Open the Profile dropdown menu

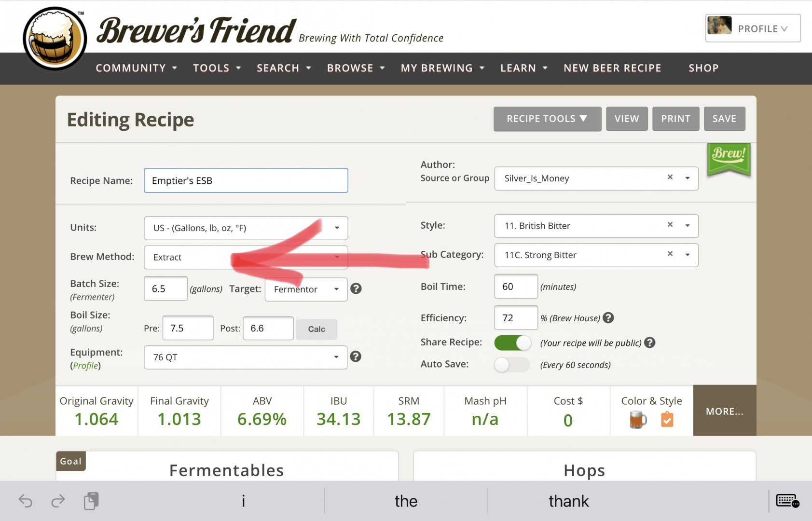(x=753, y=28)
